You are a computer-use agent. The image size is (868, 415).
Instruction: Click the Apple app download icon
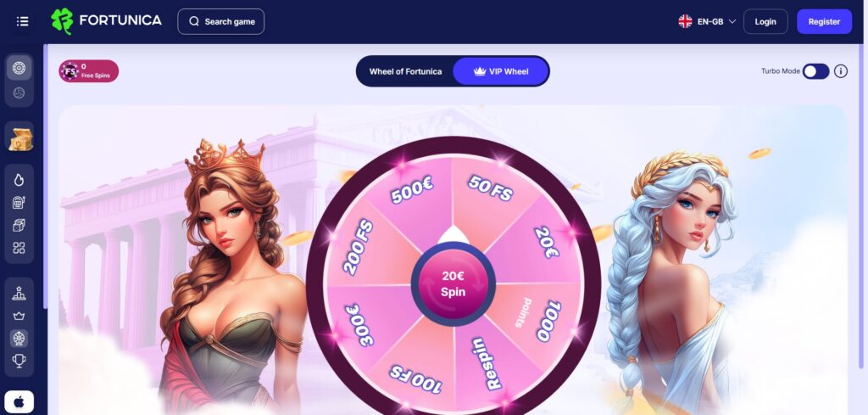pos(19,402)
